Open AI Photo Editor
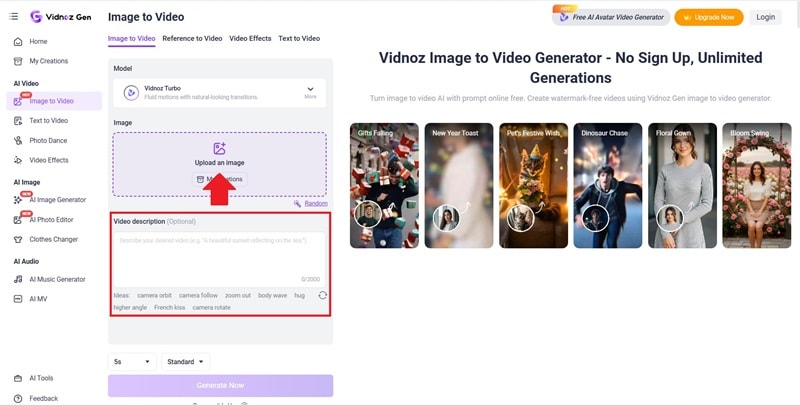 [x=51, y=219]
